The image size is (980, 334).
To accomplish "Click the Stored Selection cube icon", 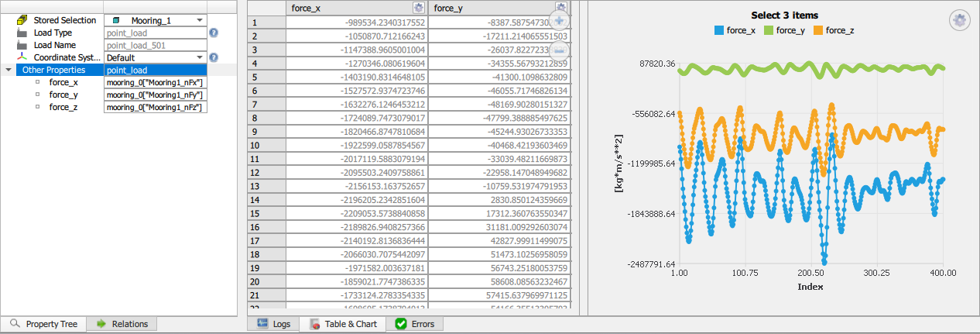I will coord(22,20).
